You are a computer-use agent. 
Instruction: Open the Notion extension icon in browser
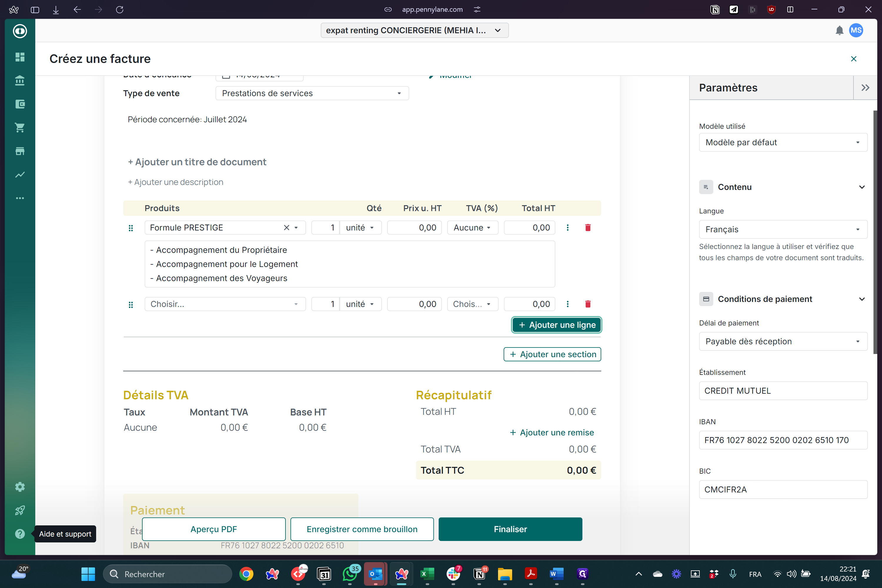pos(715,9)
